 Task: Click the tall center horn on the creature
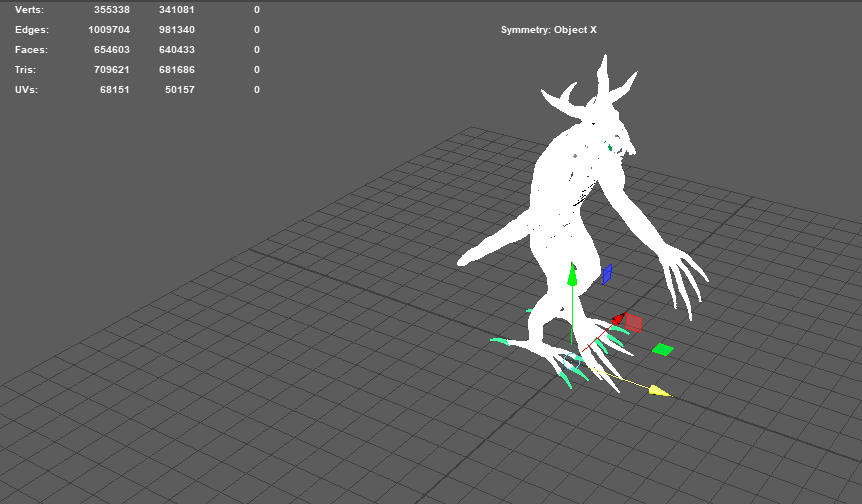(x=603, y=75)
